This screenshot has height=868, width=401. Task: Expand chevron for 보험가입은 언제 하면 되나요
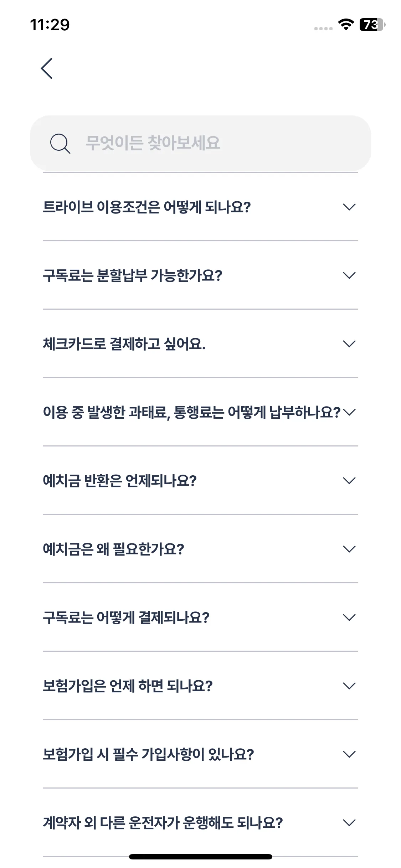349,686
